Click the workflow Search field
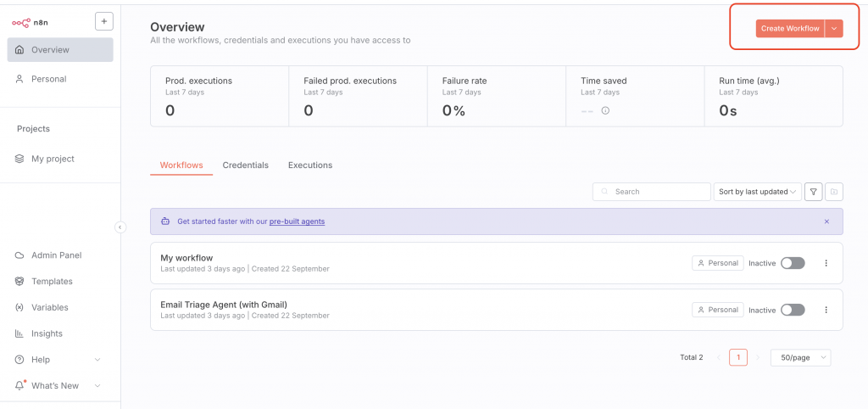The image size is (868, 409). [651, 192]
